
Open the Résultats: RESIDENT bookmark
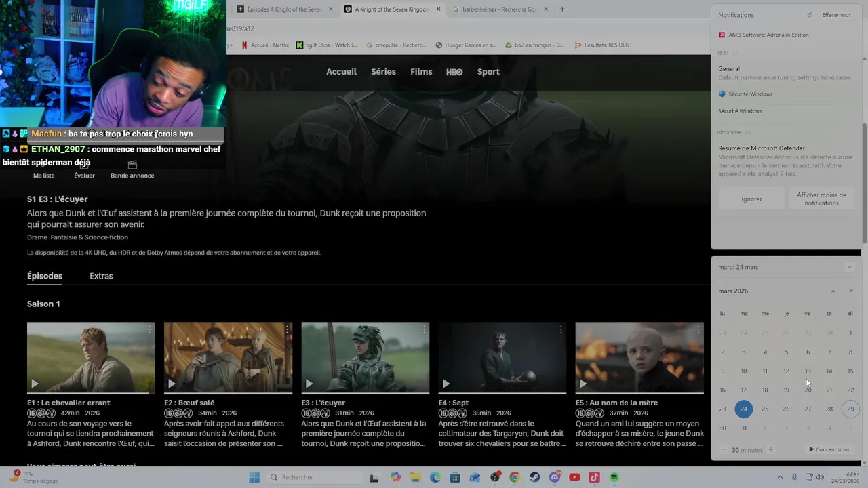(x=603, y=45)
